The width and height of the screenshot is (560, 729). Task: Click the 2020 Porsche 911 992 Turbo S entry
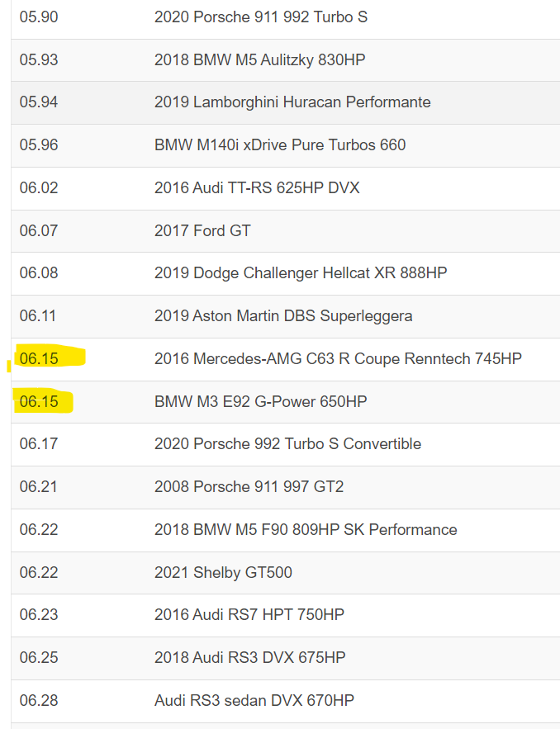pos(261,17)
